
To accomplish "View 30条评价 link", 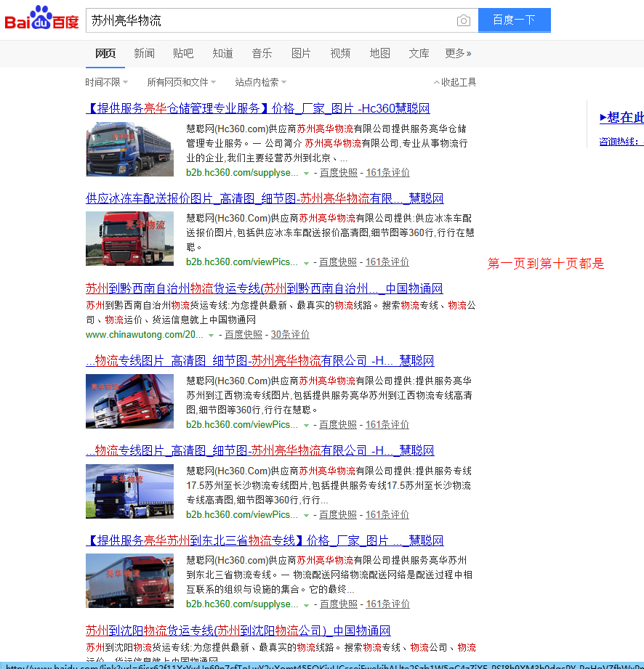I will click(290, 334).
